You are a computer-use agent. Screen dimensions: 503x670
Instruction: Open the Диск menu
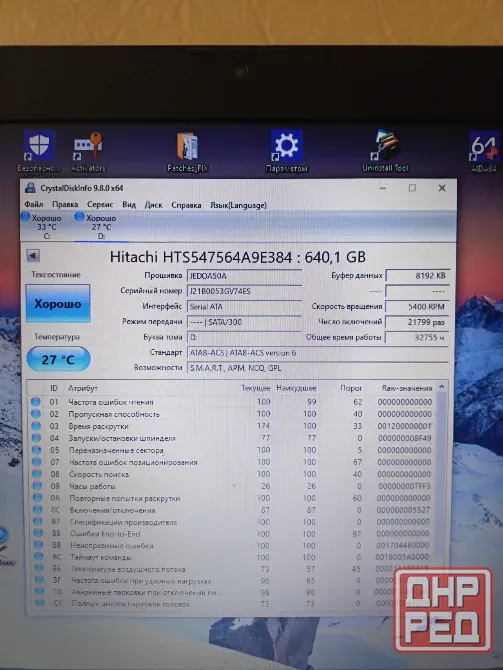(153, 205)
